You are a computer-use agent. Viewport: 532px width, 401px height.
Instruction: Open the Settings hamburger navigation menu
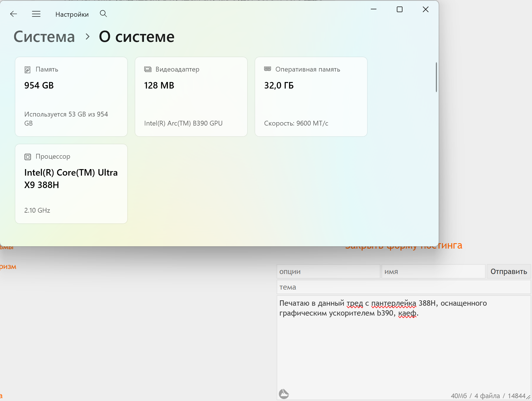tap(36, 14)
